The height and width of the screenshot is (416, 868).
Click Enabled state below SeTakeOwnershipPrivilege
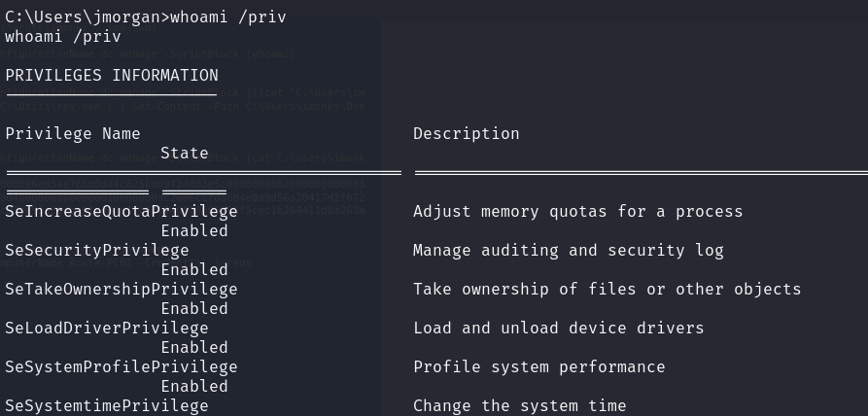pos(194,308)
